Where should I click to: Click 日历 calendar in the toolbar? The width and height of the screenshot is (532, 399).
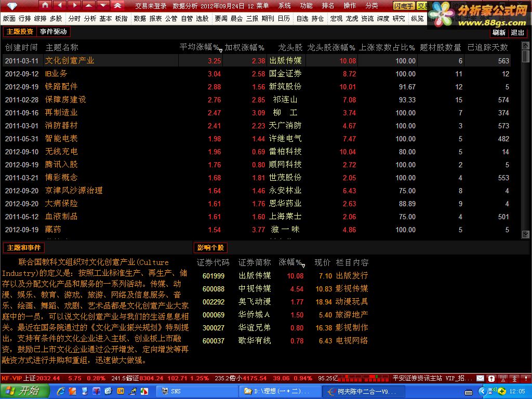coord(284,19)
